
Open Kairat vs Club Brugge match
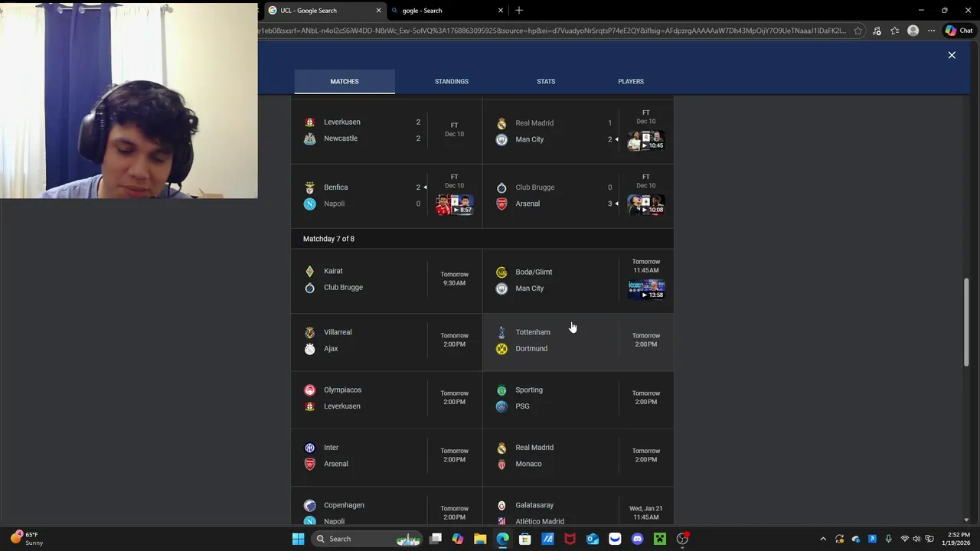(387, 279)
